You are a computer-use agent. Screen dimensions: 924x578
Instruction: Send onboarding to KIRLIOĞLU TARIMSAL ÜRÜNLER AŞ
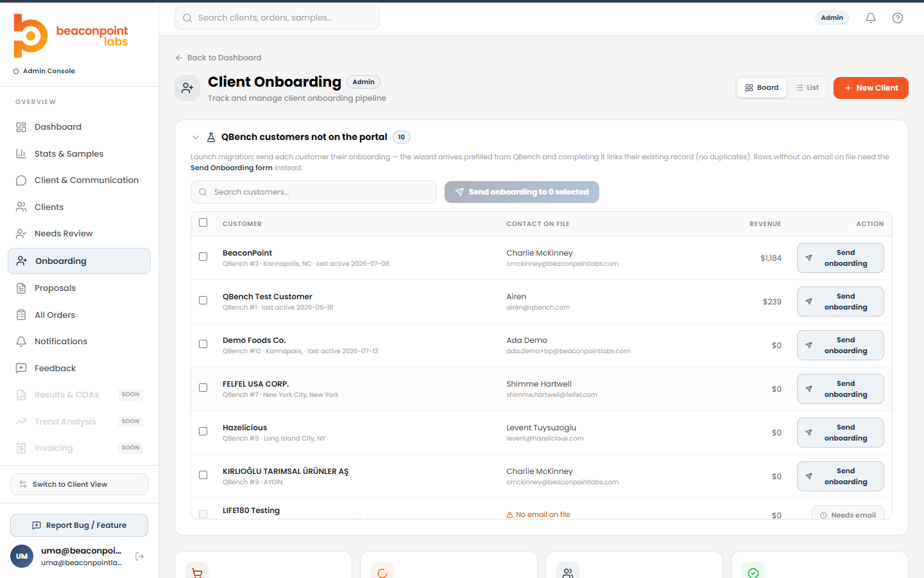pos(841,476)
